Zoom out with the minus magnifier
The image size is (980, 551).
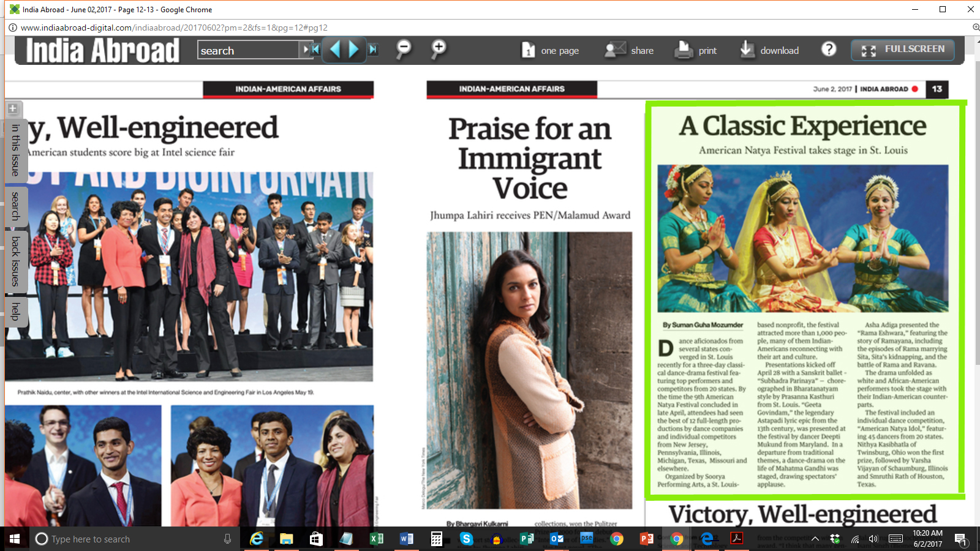coord(404,49)
